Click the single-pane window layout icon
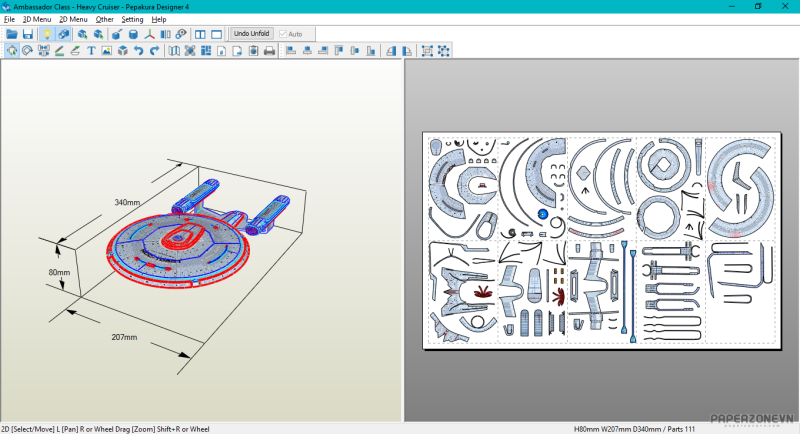 (216, 34)
